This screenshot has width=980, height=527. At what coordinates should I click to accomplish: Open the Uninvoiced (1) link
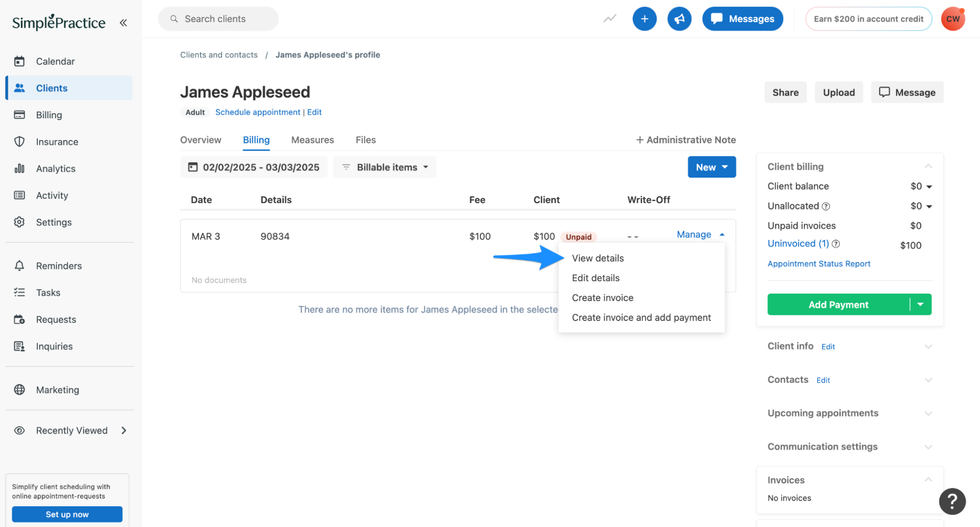point(798,244)
